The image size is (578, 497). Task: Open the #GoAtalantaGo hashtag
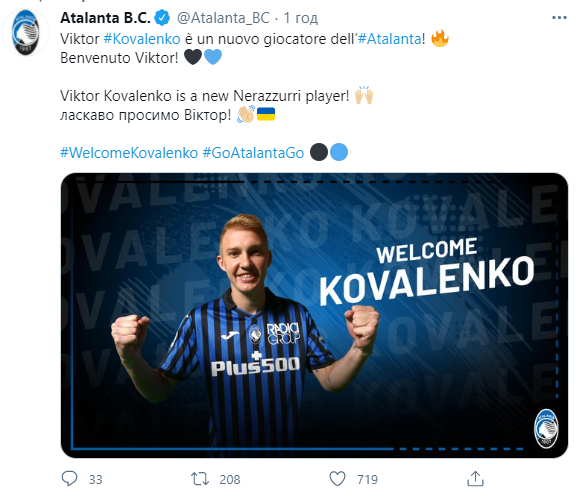coord(253,153)
